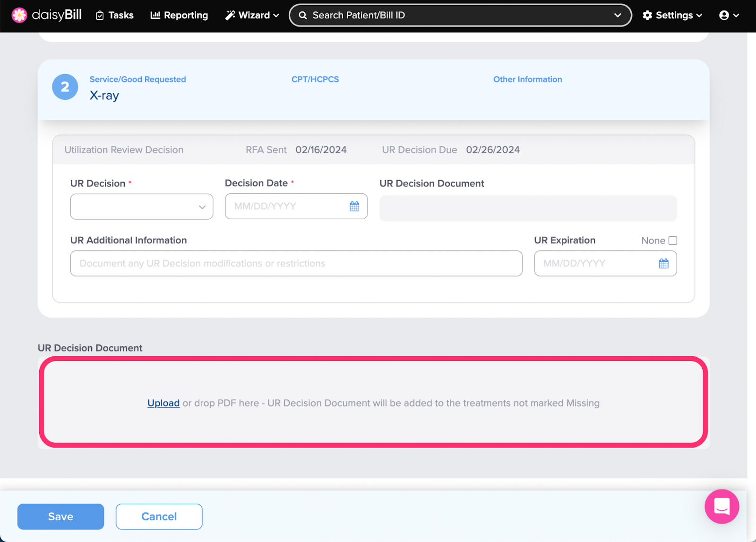Viewport: 756px width, 542px height.
Task: Click the 02/26/2024 UR Decision Due date
Action: tap(493, 150)
